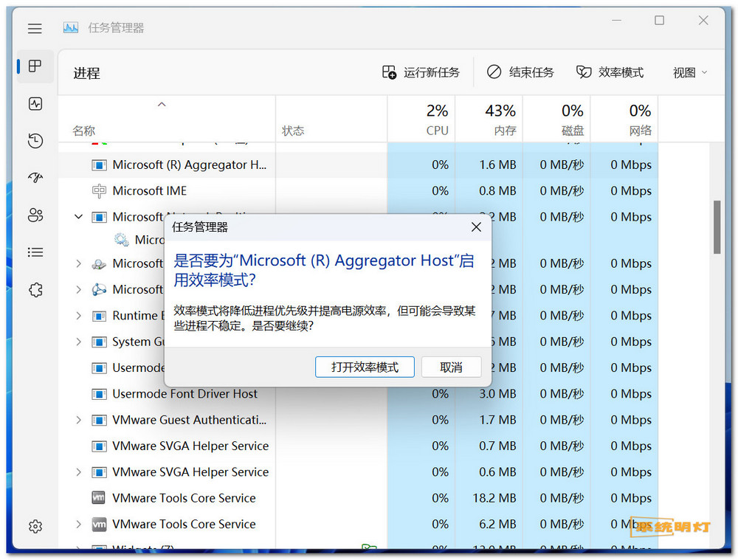Click the Microsoft (R) Aggregator Host process icon
Screen dimensions: 738x560
(x=99, y=165)
